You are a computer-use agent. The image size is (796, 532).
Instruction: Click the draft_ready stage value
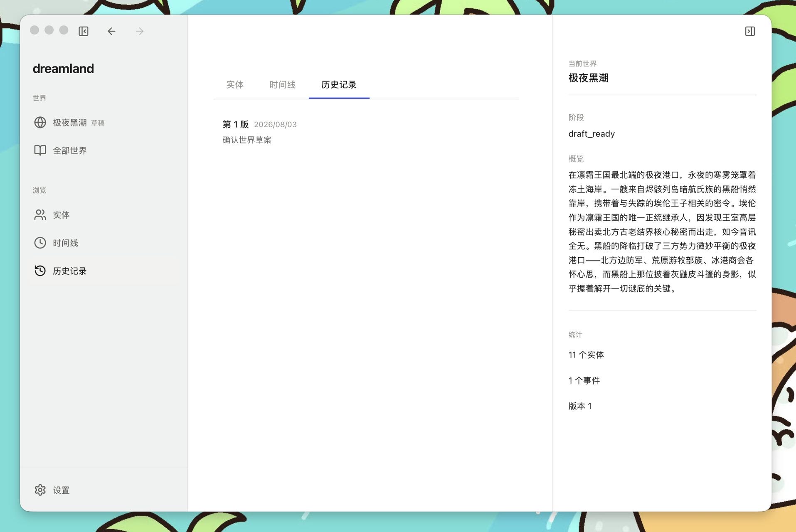(591, 134)
